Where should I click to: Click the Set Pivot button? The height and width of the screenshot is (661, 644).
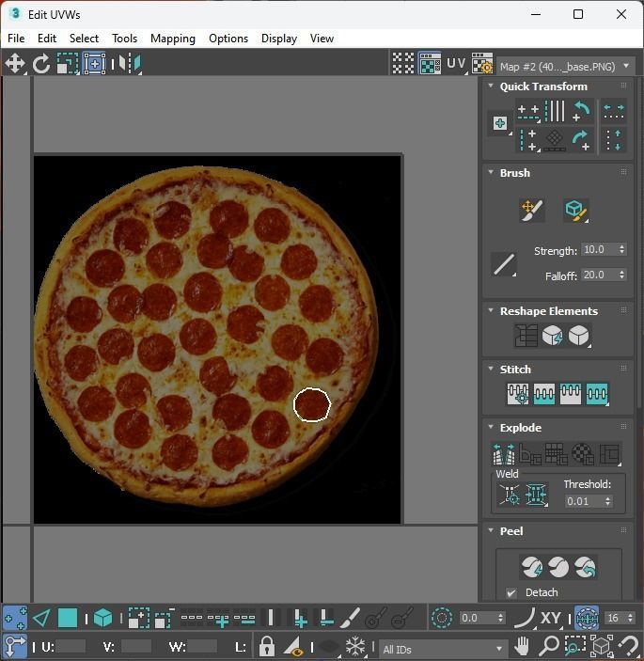[x=500, y=123]
